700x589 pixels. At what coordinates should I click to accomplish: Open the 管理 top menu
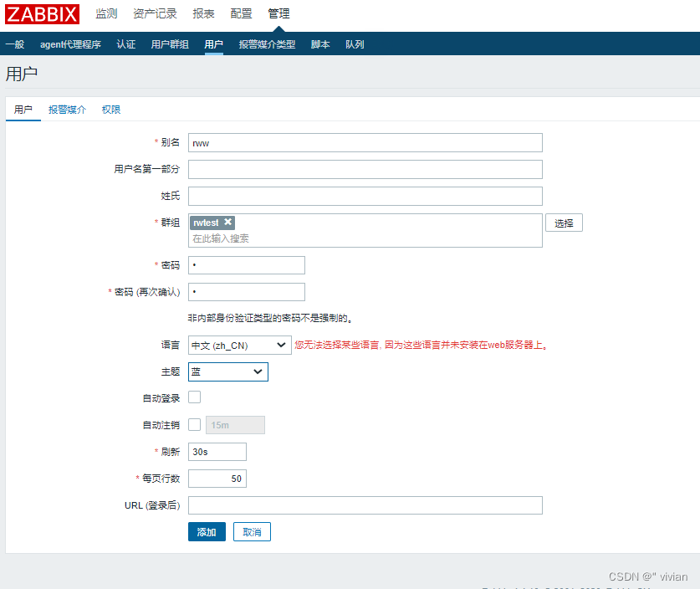tap(278, 14)
